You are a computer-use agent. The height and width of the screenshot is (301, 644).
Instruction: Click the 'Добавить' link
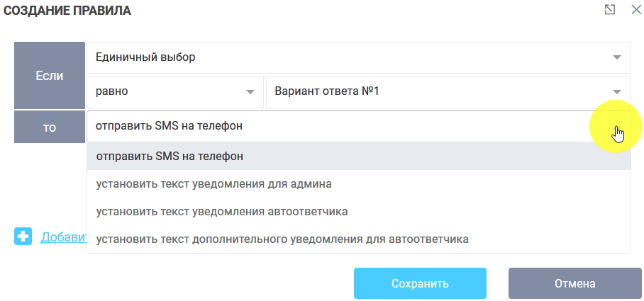click(63, 237)
